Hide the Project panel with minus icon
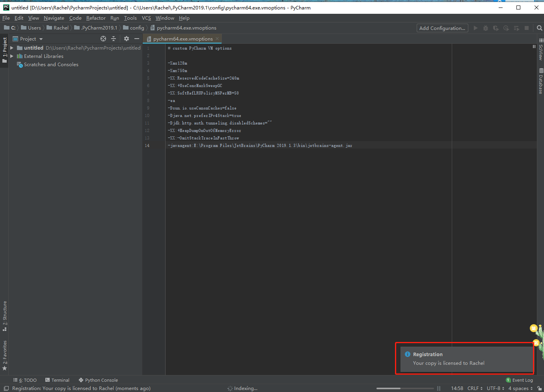The height and width of the screenshot is (392, 544). point(137,39)
